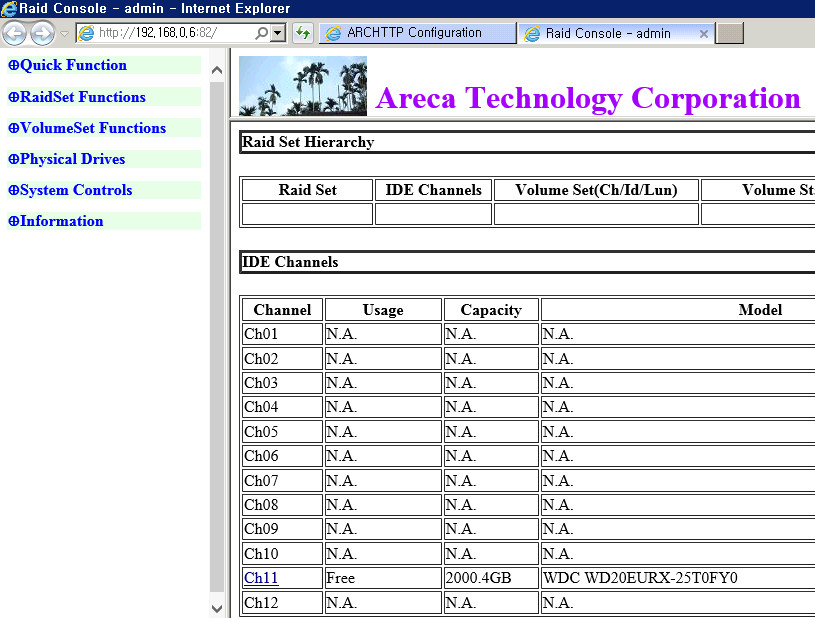
Task: Open the Ch11 channel link
Action: pos(261,578)
